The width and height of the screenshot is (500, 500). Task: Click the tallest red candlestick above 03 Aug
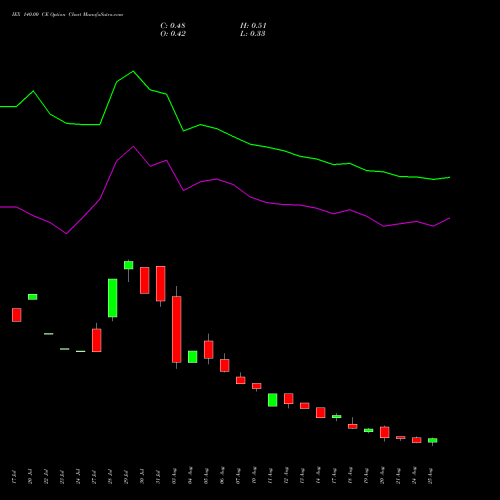click(177, 329)
